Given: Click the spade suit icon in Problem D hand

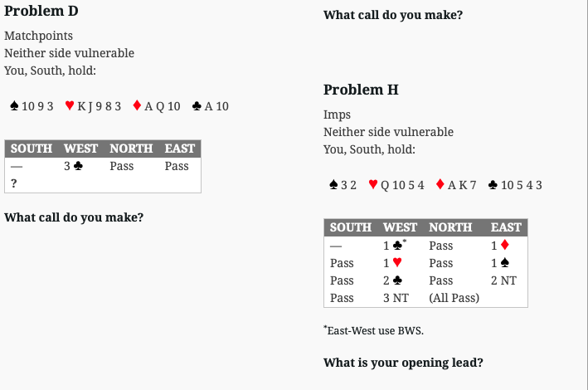Looking at the screenshot, I should coord(14,106).
